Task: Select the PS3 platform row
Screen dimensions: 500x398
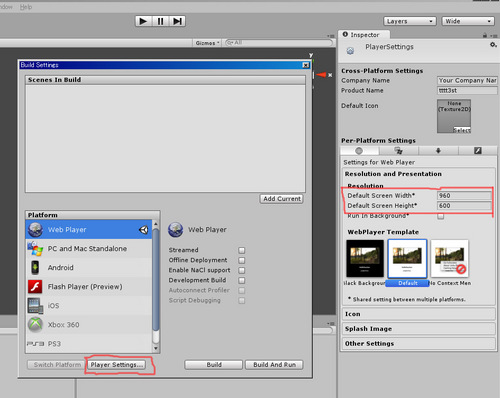Action: click(x=89, y=343)
